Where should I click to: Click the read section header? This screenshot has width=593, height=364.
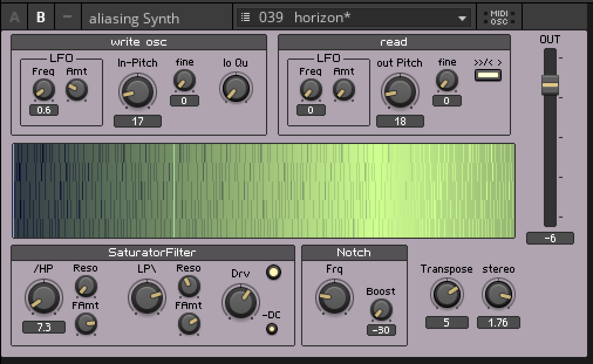[x=394, y=42]
